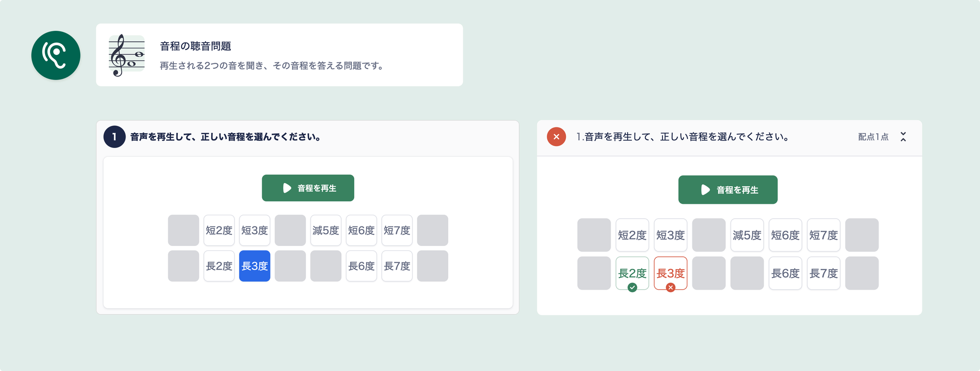Click 長6度 in the result panel
The width and height of the screenshot is (980, 371).
785,273
